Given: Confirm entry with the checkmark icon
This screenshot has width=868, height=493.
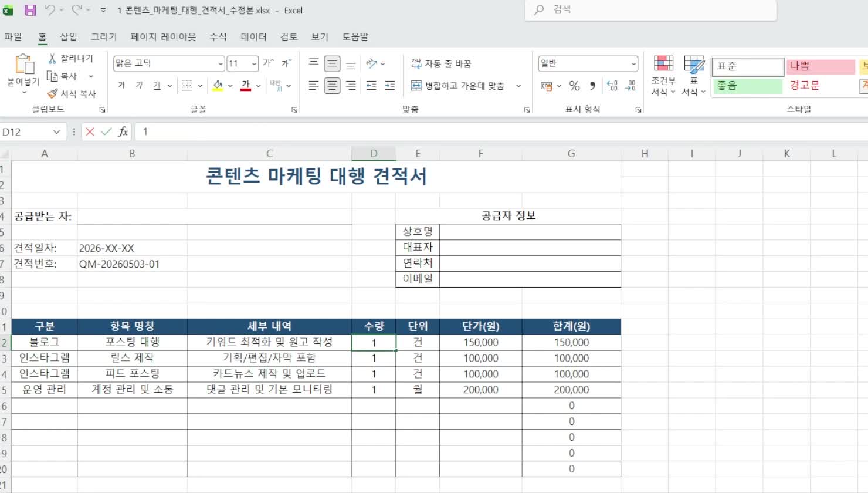Looking at the screenshot, I should [x=106, y=132].
